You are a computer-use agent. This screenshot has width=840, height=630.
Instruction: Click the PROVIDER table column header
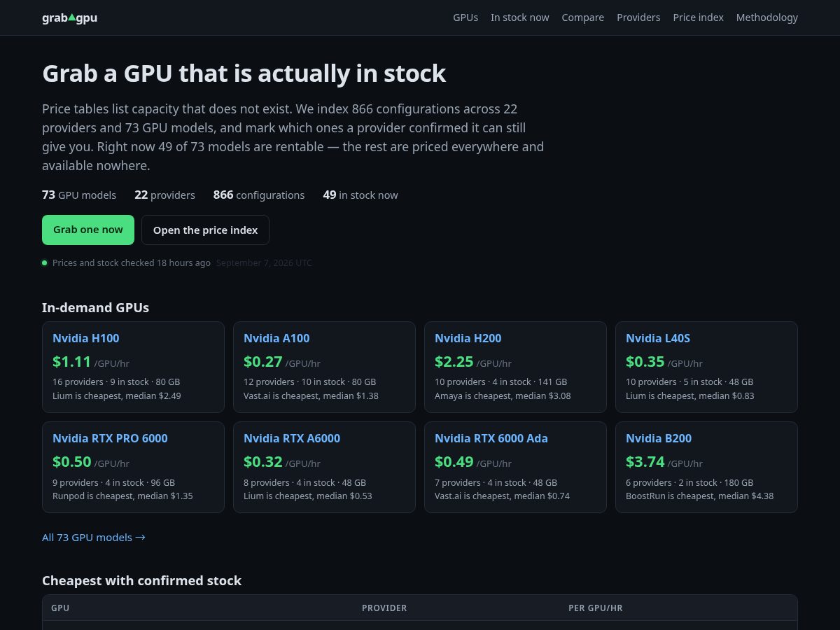click(384, 608)
